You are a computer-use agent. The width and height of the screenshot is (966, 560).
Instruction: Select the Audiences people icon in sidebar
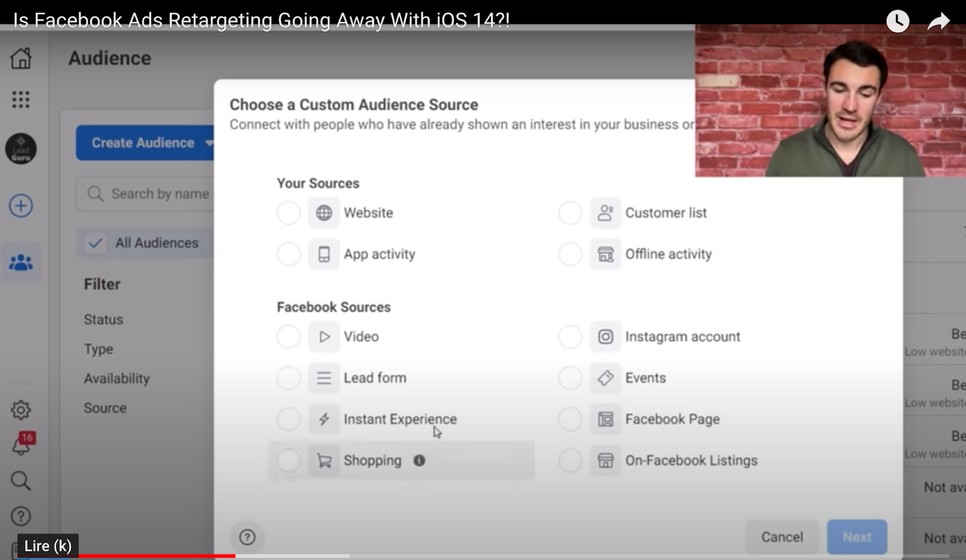21,262
